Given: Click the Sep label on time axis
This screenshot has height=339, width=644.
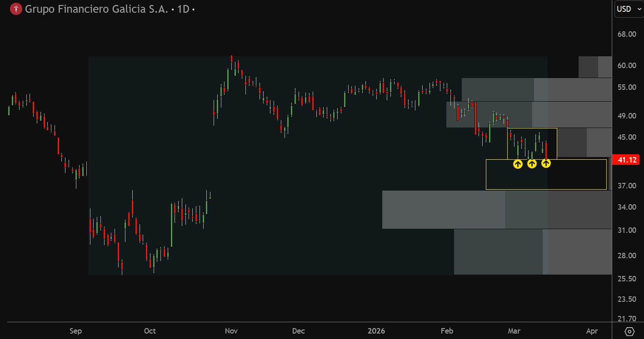Looking at the screenshot, I should tap(75, 331).
